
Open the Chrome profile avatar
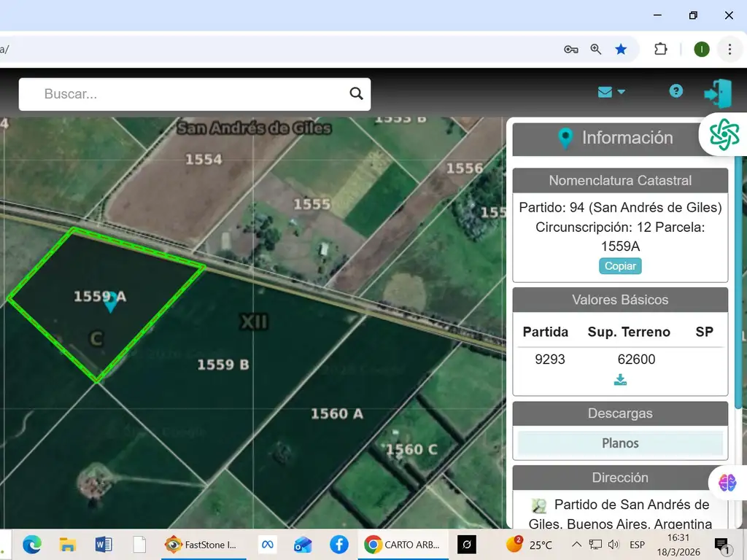tap(701, 49)
